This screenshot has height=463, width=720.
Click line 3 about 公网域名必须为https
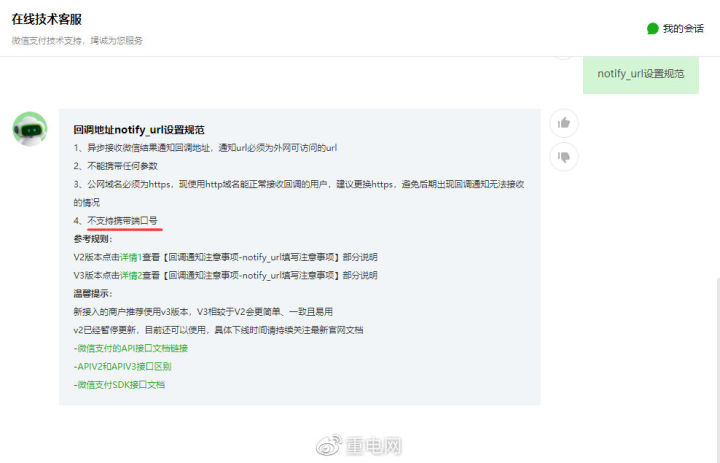[x=299, y=193]
